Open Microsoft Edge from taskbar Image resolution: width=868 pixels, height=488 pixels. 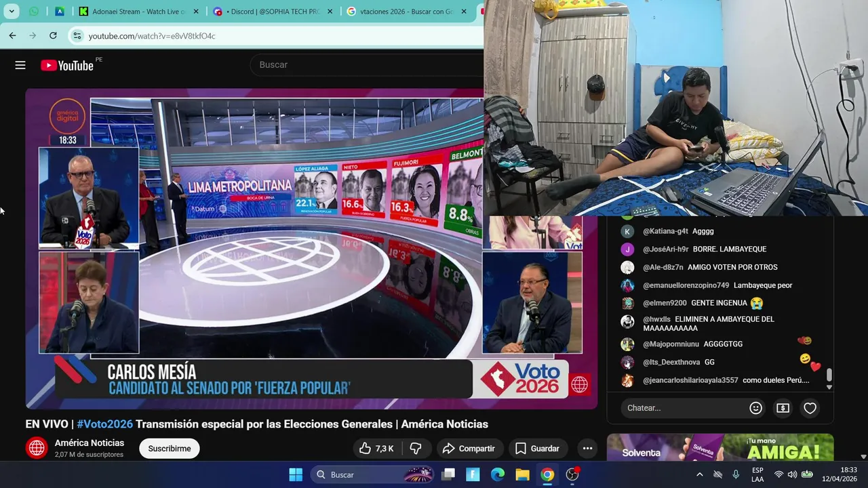498,474
